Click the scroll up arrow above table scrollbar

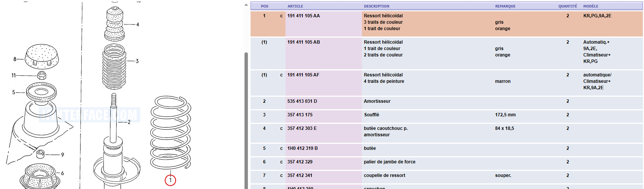click(x=246, y=5)
